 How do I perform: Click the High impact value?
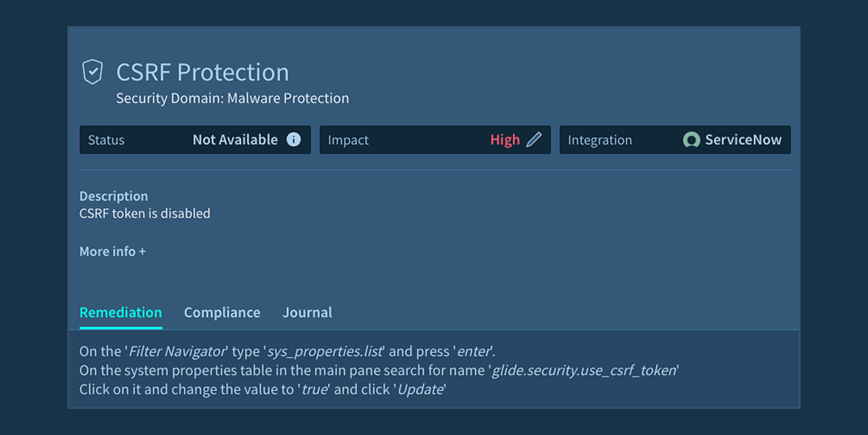pos(505,140)
